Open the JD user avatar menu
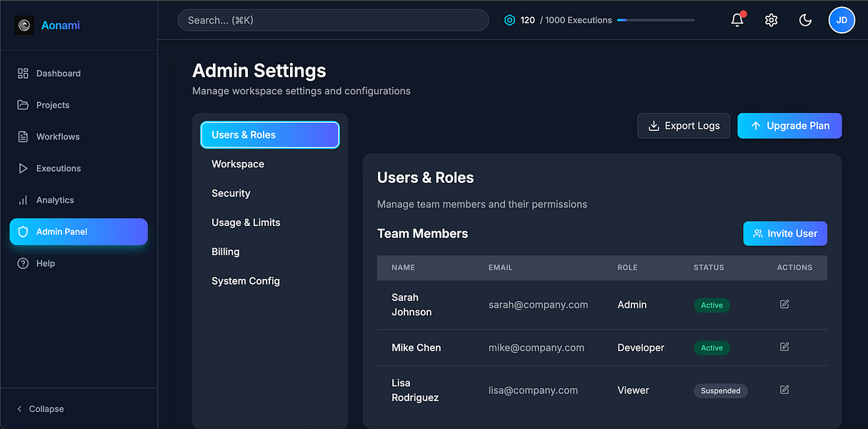This screenshot has width=868, height=429. point(842,20)
